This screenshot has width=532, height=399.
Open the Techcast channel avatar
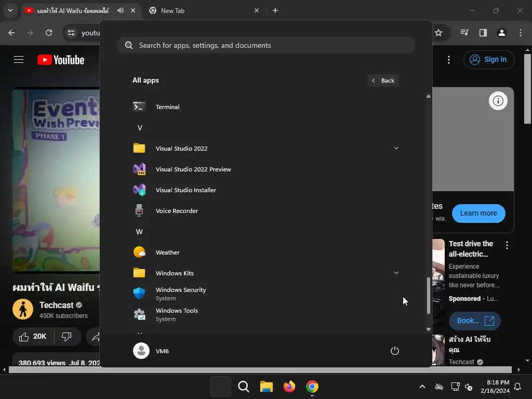(x=23, y=309)
